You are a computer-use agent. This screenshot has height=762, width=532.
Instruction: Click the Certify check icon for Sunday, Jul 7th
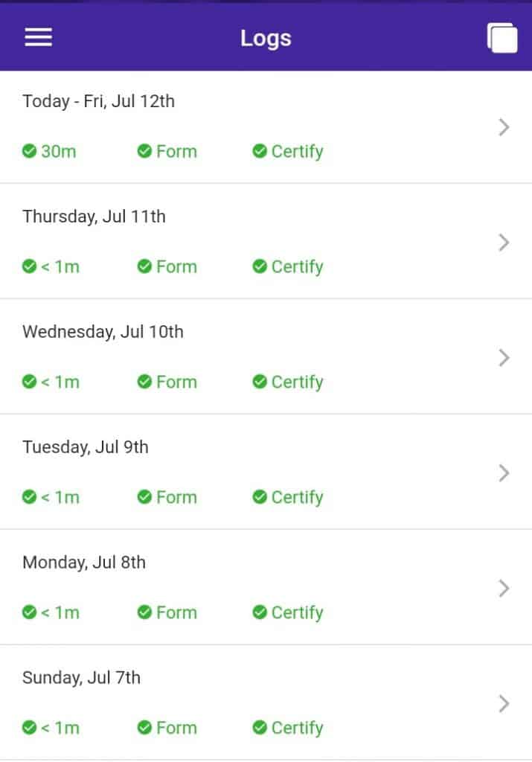tap(260, 728)
